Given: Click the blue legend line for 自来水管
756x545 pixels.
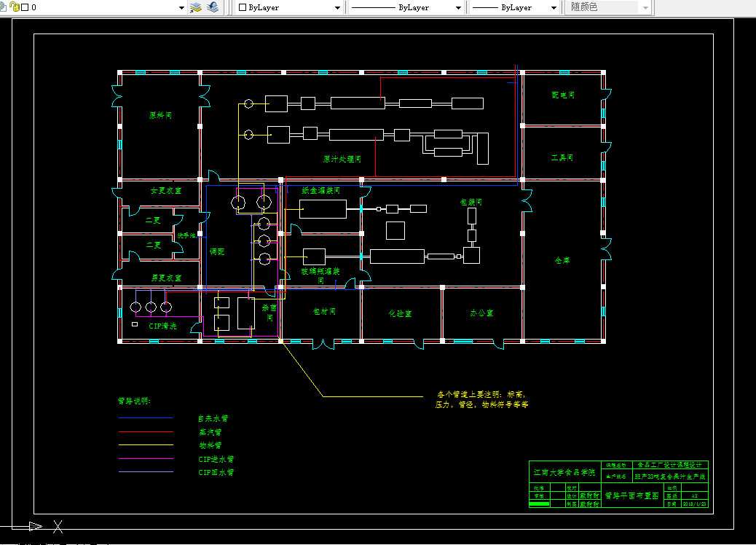Looking at the screenshot, I should click(x=146, y=417).
